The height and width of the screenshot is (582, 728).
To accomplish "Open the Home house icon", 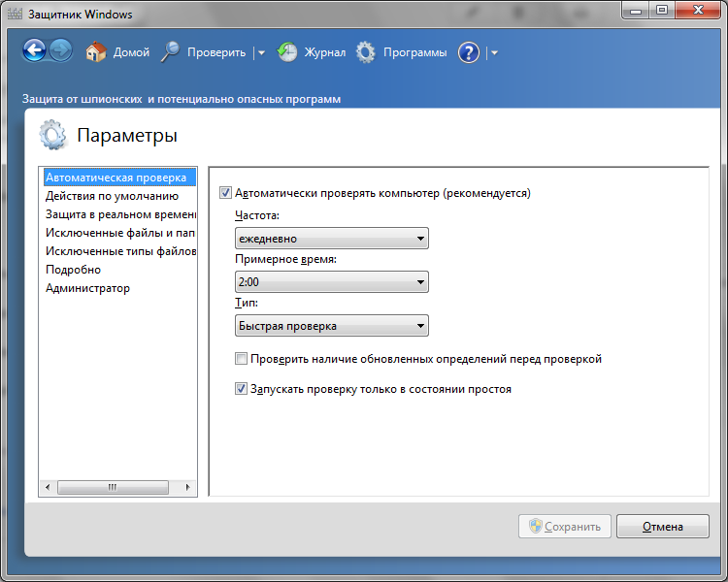I will [96, 52].
